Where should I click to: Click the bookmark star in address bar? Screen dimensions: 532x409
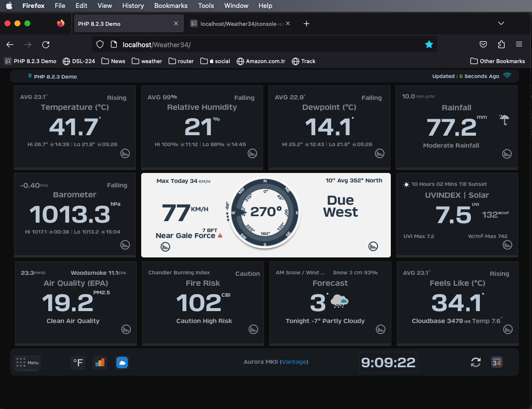coord(429,44)
